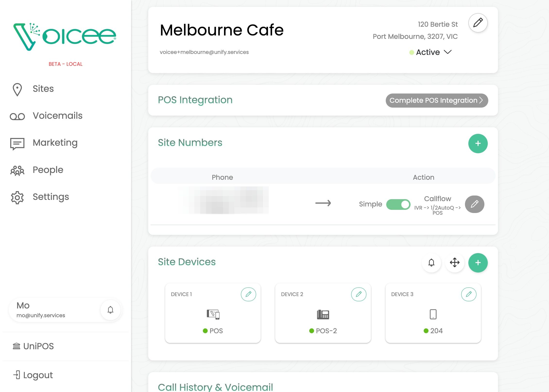The width and height of the screenshot is (549, 392).
Task: Navigate to People page
Action: pos(48,170)
